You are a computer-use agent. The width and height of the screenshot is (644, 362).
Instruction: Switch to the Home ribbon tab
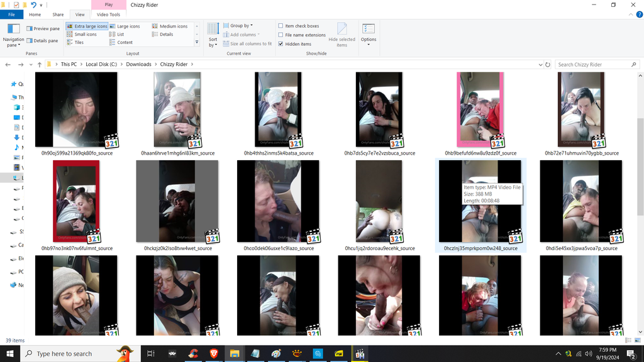pyautogui.click(x=35, y=14)
